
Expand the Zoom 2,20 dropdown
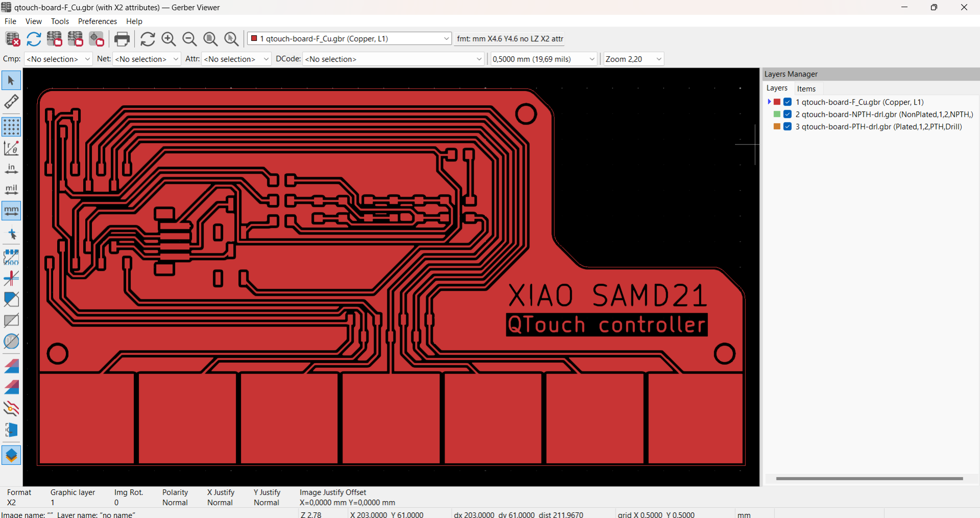point(633,59)
